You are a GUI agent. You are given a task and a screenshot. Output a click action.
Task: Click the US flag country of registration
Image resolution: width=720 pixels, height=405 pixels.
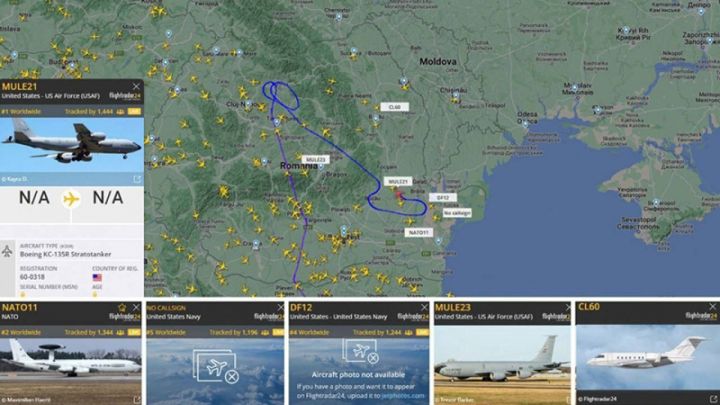click(x=97, y=277)
